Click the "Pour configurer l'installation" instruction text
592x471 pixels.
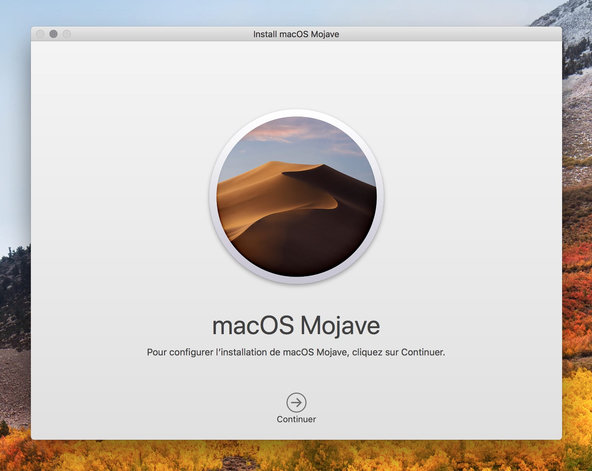(x=296, y=352)
